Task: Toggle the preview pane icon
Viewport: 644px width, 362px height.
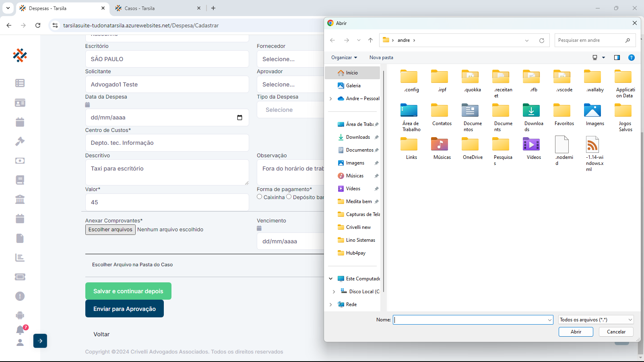Action: (x=617, y=58)
